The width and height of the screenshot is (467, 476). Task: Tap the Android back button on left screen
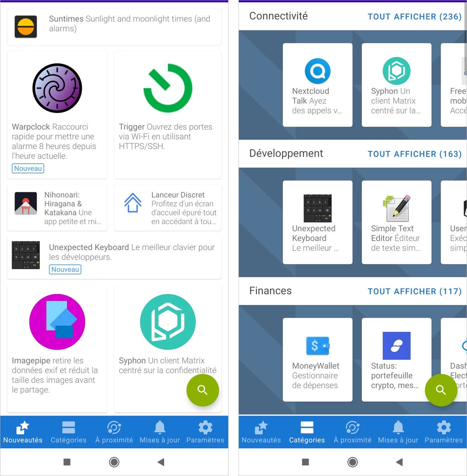[161, 462]
